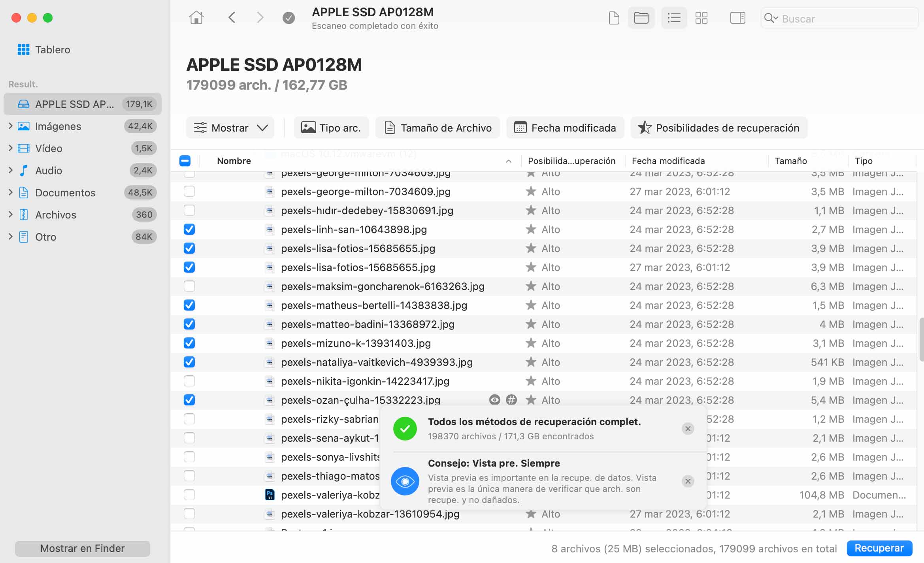
Task: Click the 42,4K count badge for Imágenes
Action: point(140,126)
